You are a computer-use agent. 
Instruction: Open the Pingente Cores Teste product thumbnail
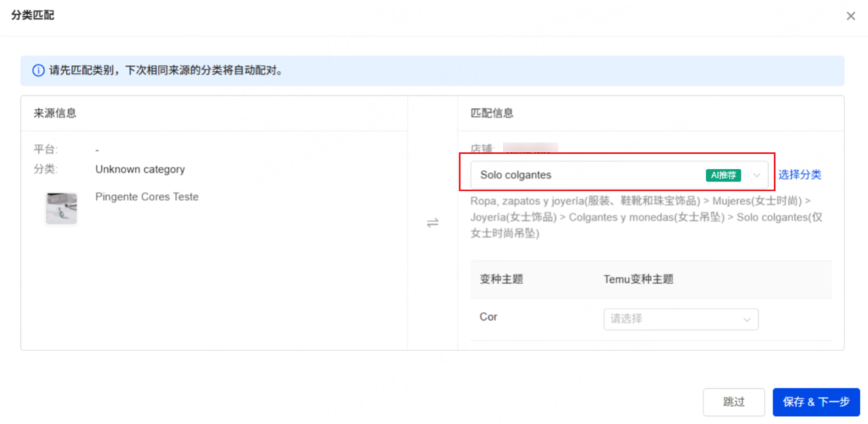pos(61,208)
